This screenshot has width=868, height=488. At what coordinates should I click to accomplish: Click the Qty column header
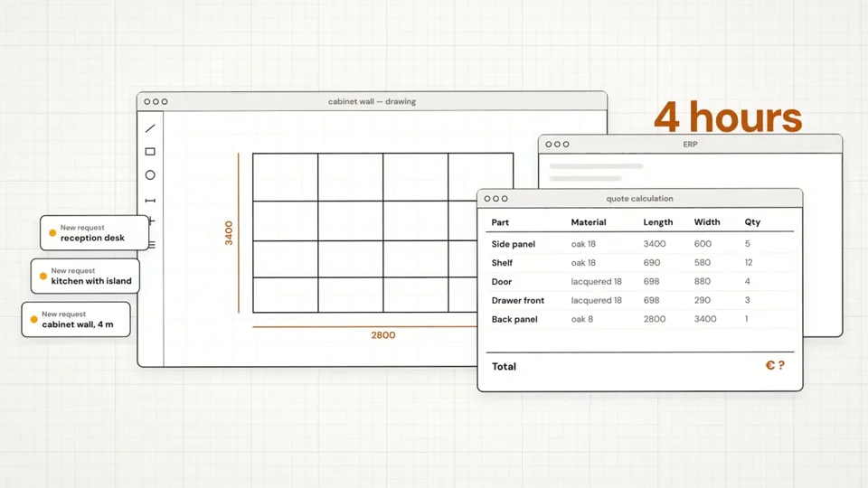click(752, 222)
